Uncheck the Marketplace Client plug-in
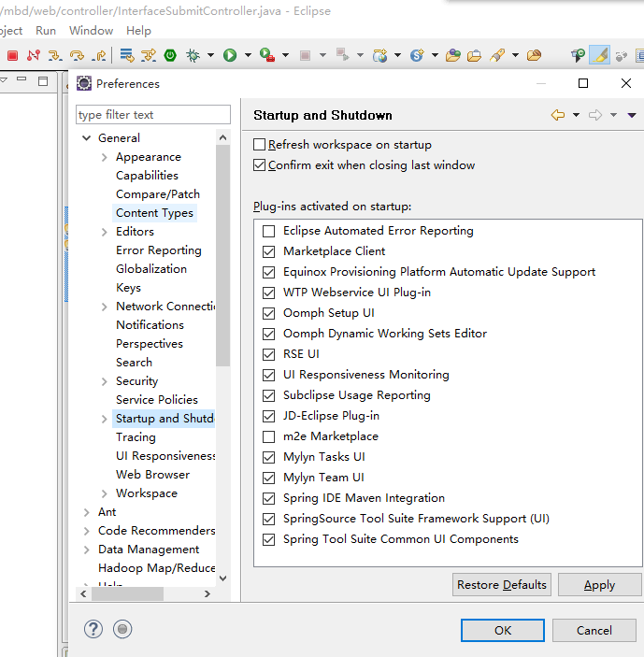Screen dimensions: 644x657 pos(268,251)
